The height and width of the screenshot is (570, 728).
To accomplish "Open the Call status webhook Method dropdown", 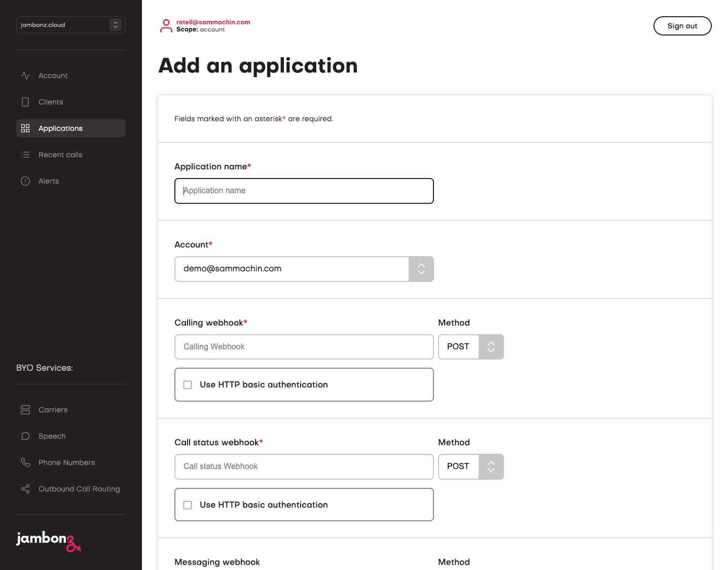I will click(x=470, y=467).
